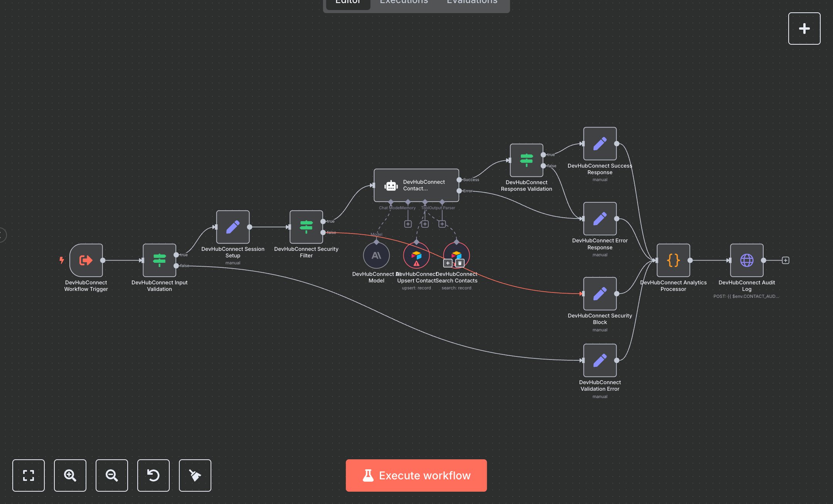The image size is (833, 504).
Task: Click the Security Filter false output connector
Action: [x=323, y=232]
